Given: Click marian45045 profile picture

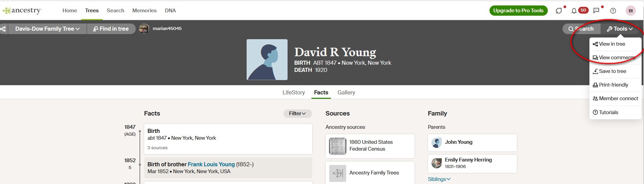Looking at the screenshot, I should (144, 29).
